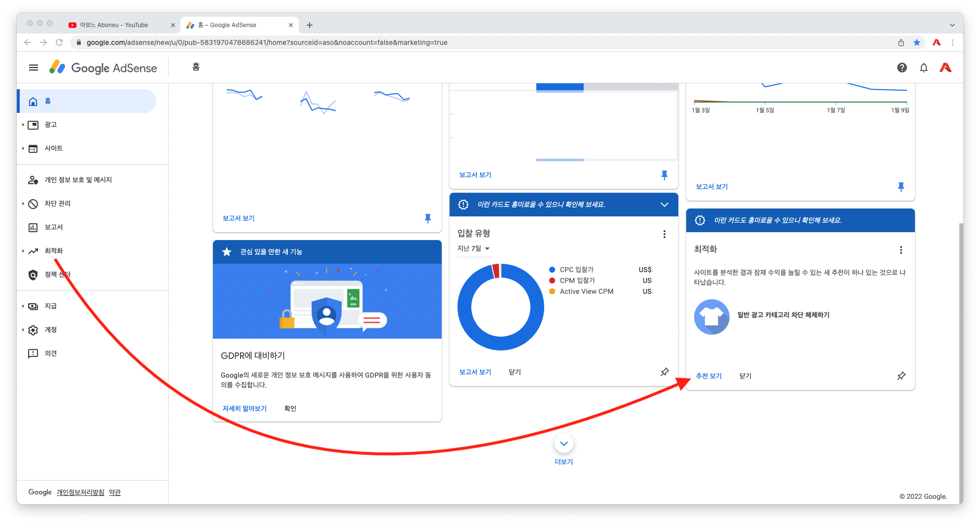Click 자세히 알아보기 link
The width and height of the screenshot is (980, 525).
[x=245, y=409]
